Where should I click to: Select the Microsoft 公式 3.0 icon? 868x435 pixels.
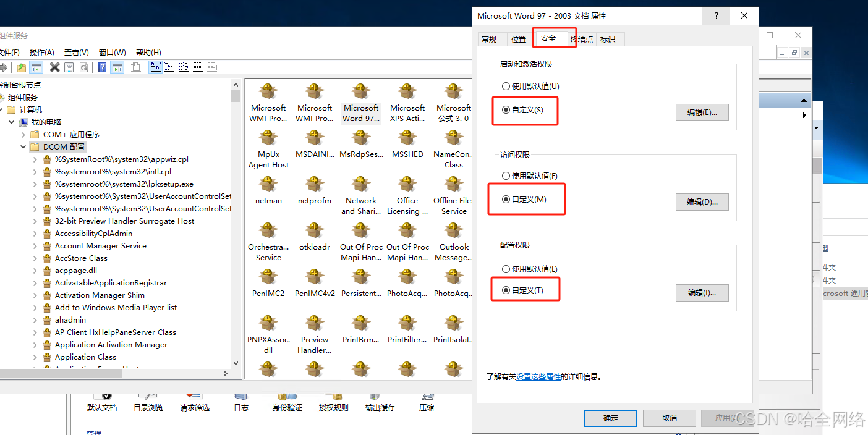454,103
